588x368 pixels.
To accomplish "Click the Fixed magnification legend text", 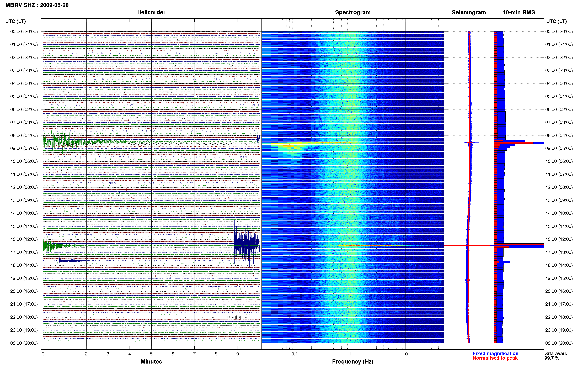I will (495, 353).
